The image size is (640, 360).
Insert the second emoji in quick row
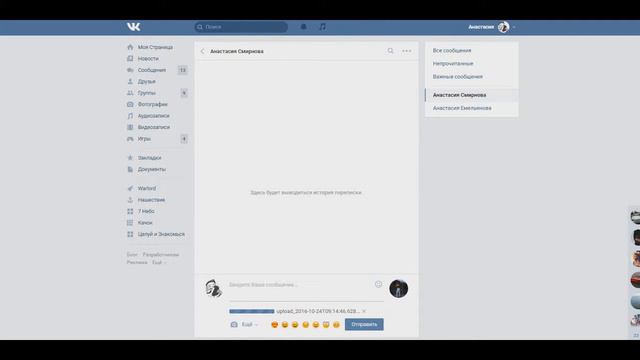coord(285,325)
